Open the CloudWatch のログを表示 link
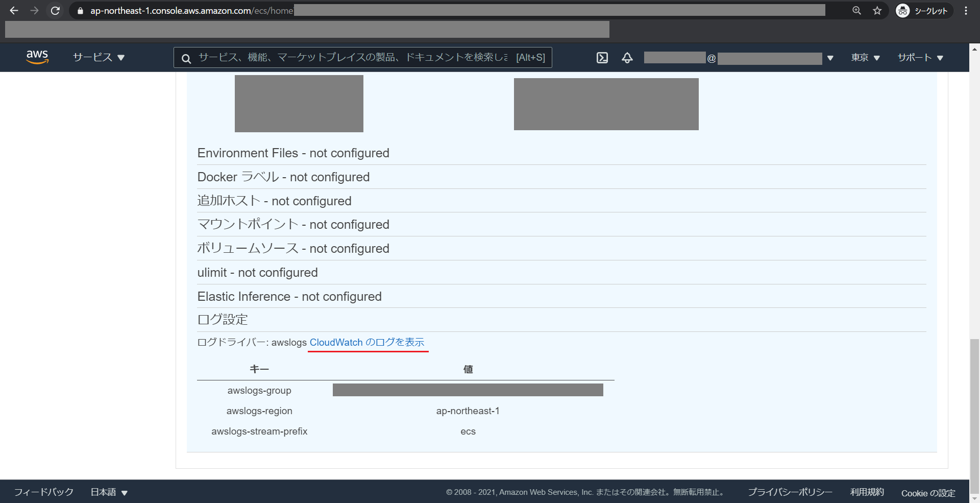Viewport: 980px width, 503px height. (x=367, y=343)
